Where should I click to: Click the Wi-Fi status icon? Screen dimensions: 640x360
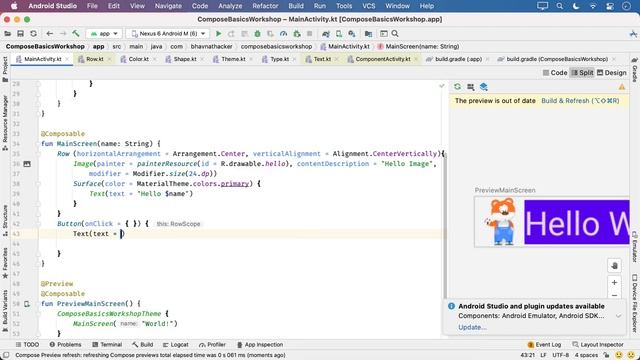tap(593, 6)
